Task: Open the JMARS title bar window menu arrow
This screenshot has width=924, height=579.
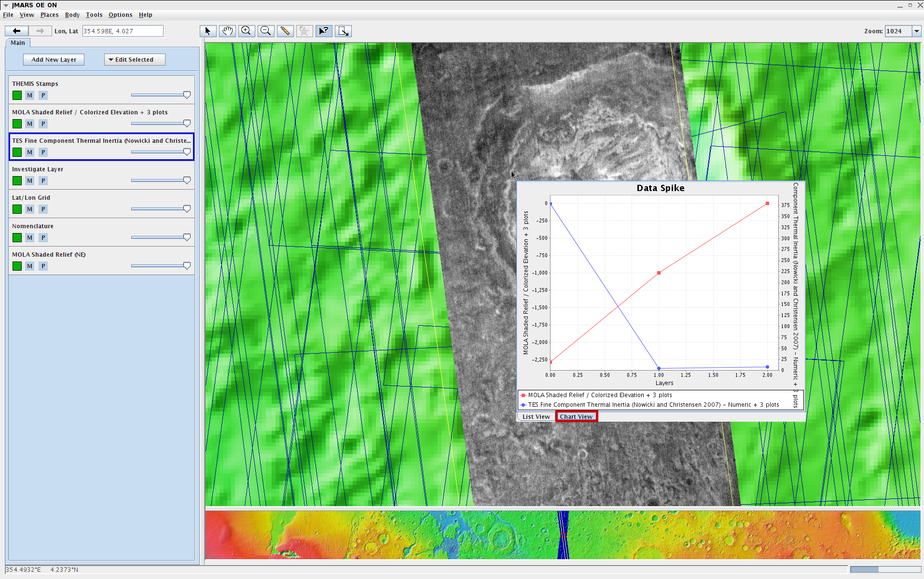Action: [x=6, y=5]
